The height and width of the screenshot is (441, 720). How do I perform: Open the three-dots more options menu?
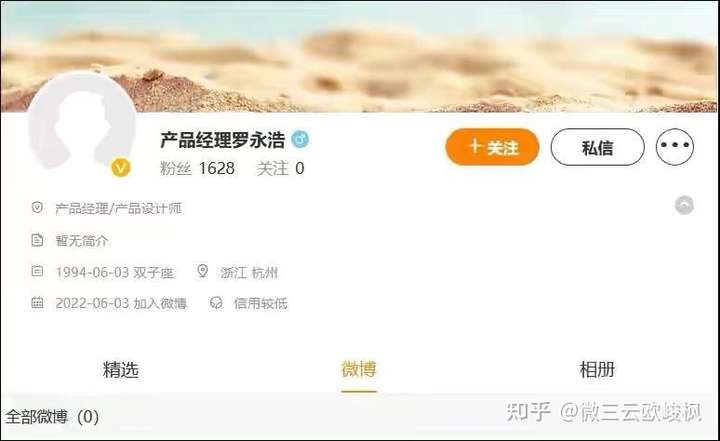(675, 147)
